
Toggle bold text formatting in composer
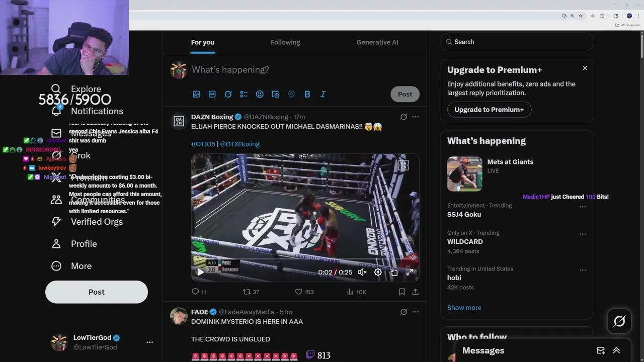(307, 94)
